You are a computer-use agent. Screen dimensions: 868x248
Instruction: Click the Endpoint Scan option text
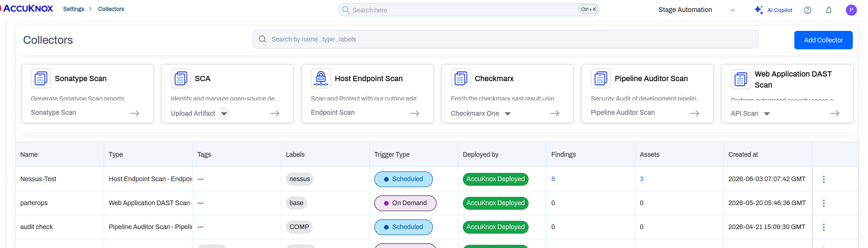click(332, 112)
